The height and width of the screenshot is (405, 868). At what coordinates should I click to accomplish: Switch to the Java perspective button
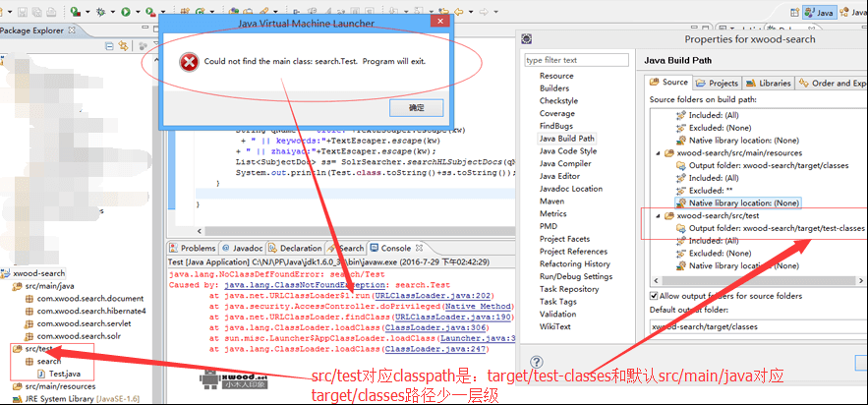pos(819,12)
